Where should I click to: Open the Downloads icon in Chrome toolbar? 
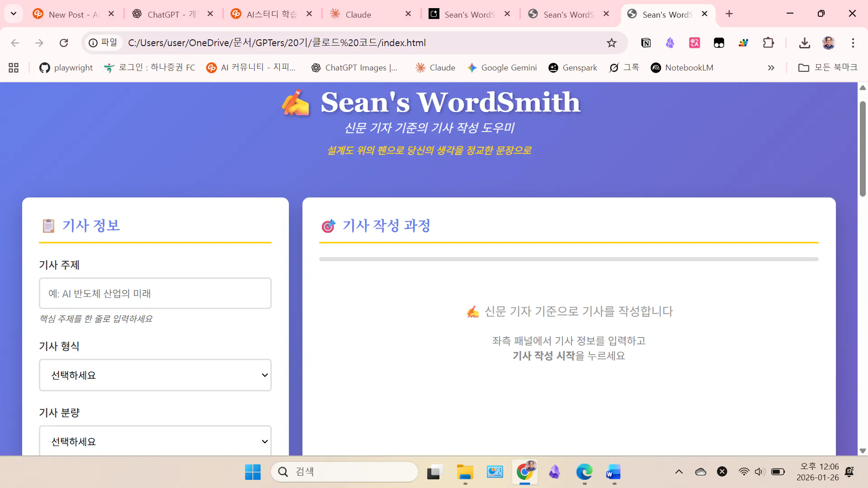coord(805,43)
